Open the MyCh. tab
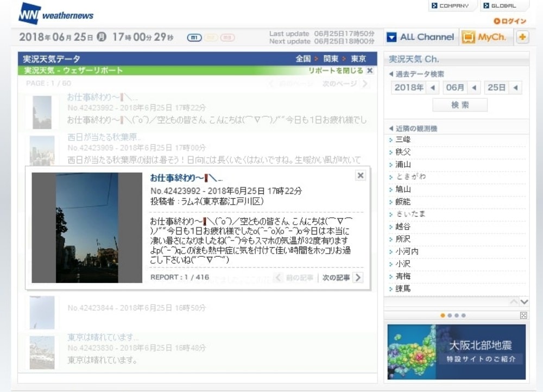Viewport: 543px width, 392px height. [485, 37]
